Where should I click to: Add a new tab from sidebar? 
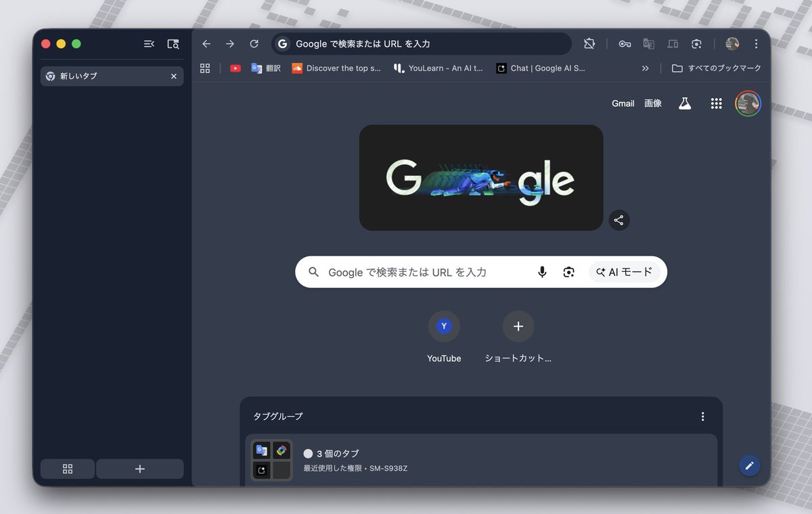point(140,469)
